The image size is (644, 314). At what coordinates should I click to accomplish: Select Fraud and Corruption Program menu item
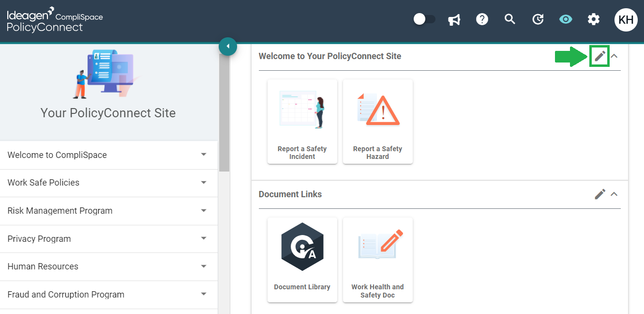(x=109, y=295)
